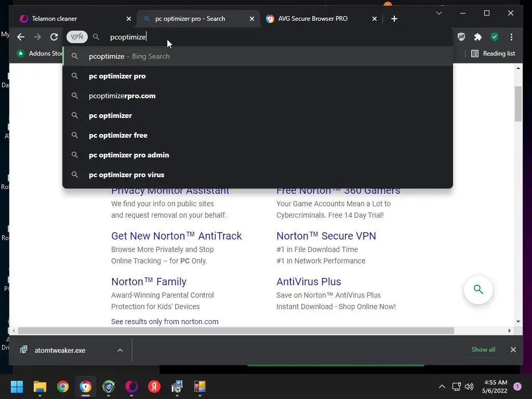Go back to the previous page
Screen dimensions: 532x399
click(21, 37)
